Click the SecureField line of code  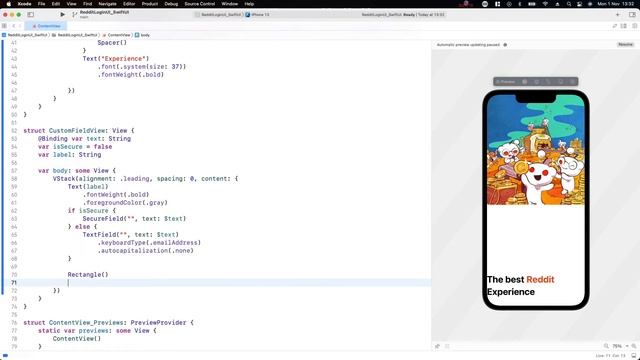click(134, 219)
